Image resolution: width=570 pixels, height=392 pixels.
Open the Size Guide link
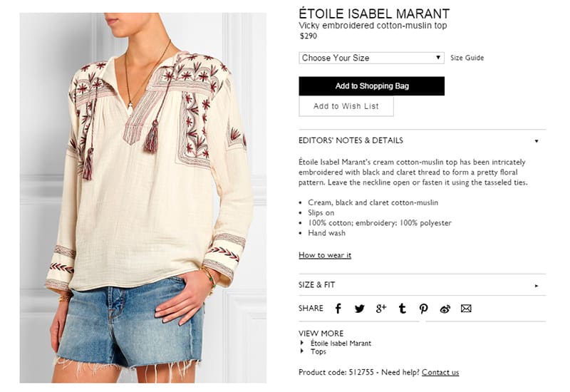click(467, 58)
